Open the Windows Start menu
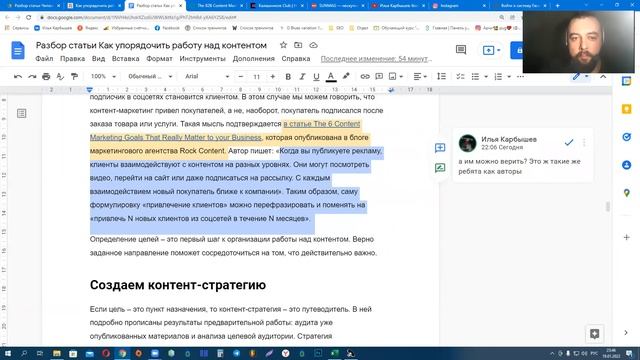The width and height of the screenshot is (640, 360). tap(8, 353)
